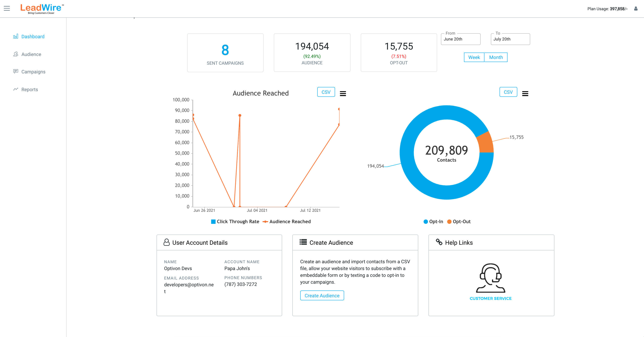Click the LeadWire logo
The height and width of the screenshot is (337, 644).
click(x=42, y=9)
